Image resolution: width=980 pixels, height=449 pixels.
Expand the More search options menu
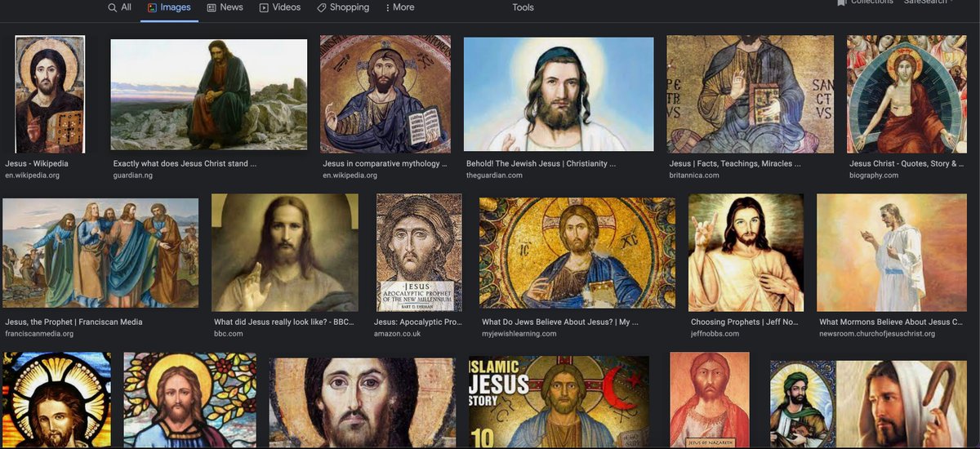pos(399,7)
